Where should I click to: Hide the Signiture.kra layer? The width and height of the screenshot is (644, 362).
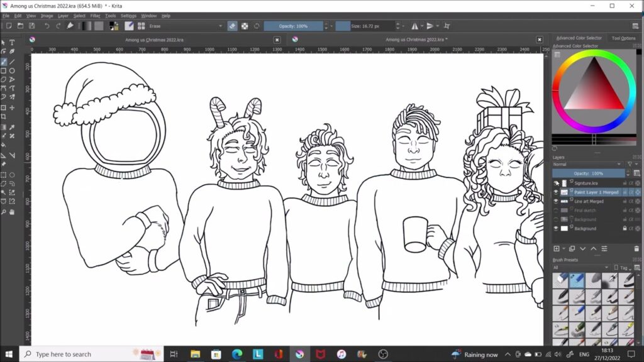pyautogui.click(x=556, y=183)
